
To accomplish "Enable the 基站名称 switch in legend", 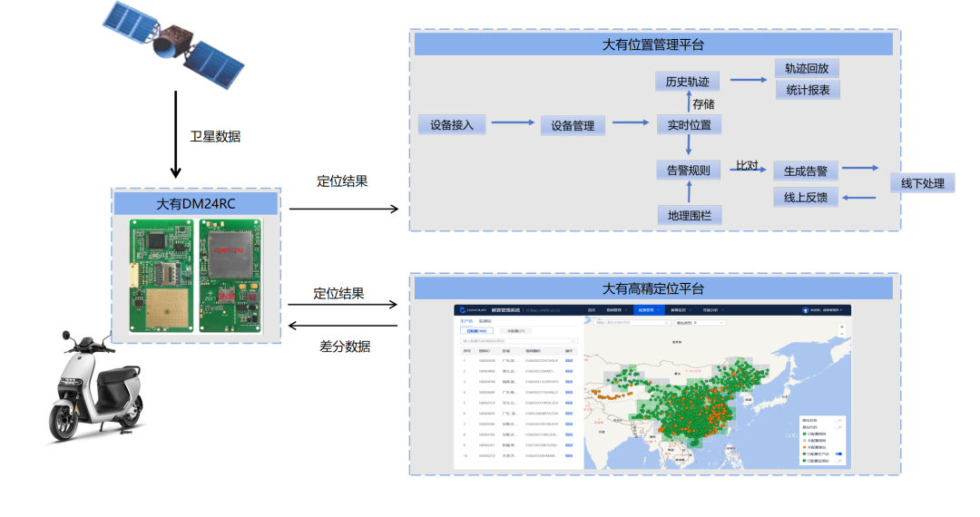I will click(x=839, y=421).
